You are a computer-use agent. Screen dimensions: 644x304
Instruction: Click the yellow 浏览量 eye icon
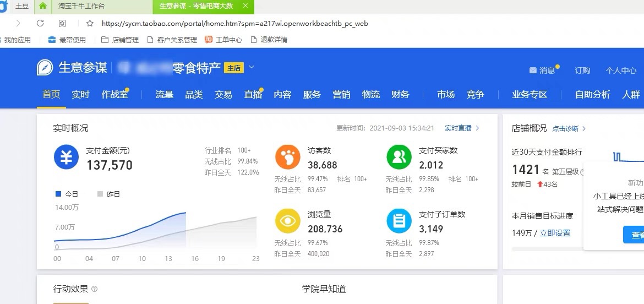(288, 221)
